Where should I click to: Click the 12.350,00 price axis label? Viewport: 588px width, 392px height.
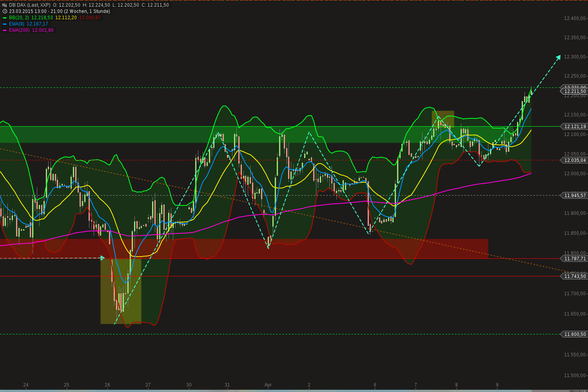[x=575, y=38]
